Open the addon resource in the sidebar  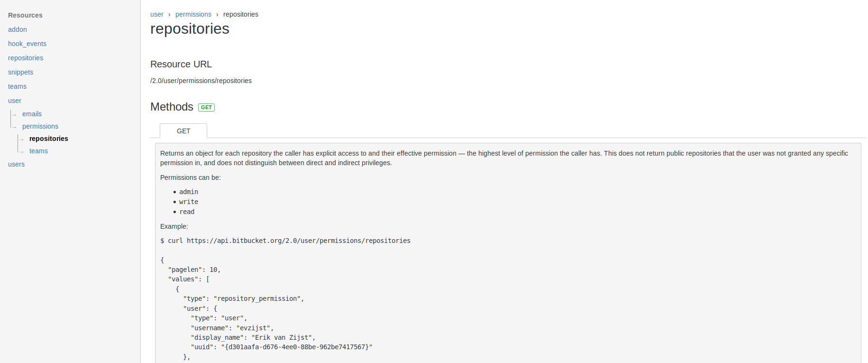[x=17, y=29]
